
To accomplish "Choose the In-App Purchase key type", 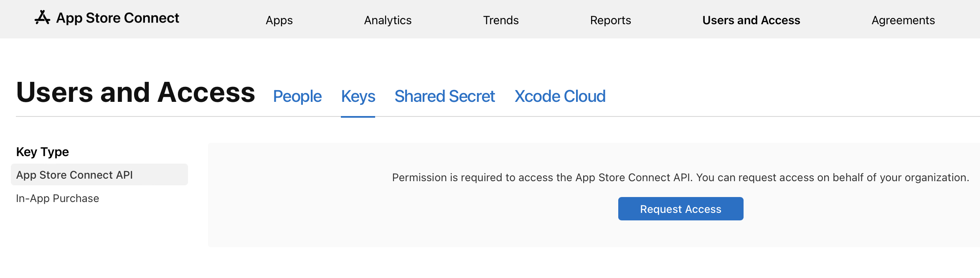I will coord(58,198).
